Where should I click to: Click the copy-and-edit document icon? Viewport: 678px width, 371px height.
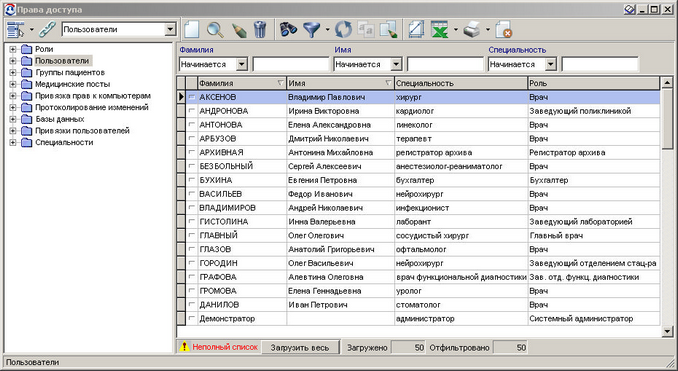[388, 29]
